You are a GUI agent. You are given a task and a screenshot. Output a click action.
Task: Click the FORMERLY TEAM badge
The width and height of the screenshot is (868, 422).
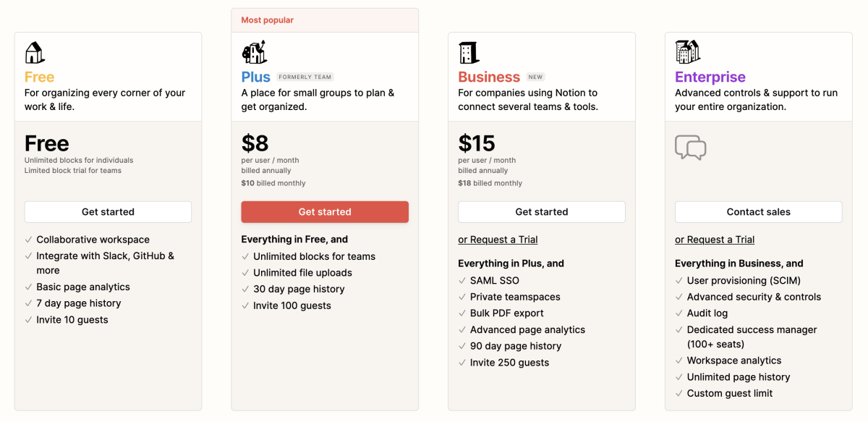click(x=305, y=77)
